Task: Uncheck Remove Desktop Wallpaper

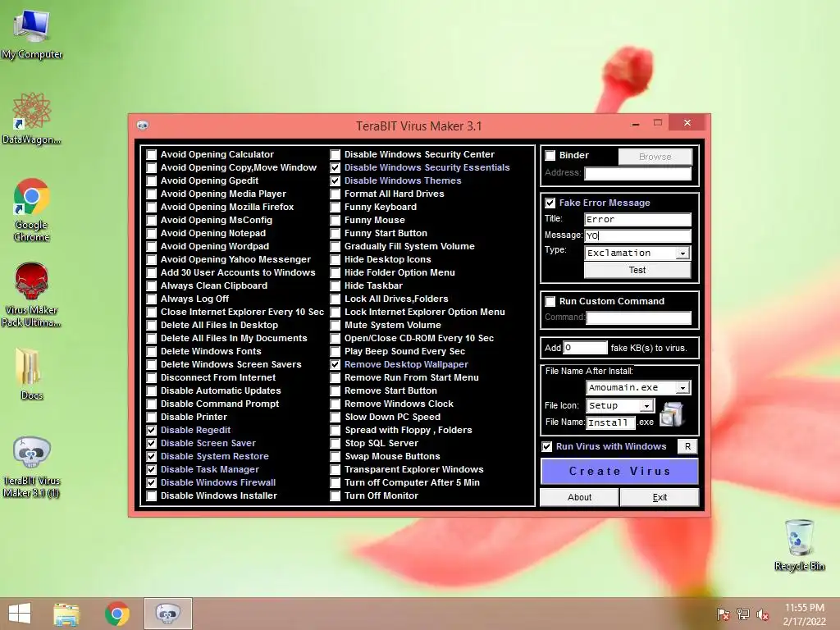Action: pos(336,365)
